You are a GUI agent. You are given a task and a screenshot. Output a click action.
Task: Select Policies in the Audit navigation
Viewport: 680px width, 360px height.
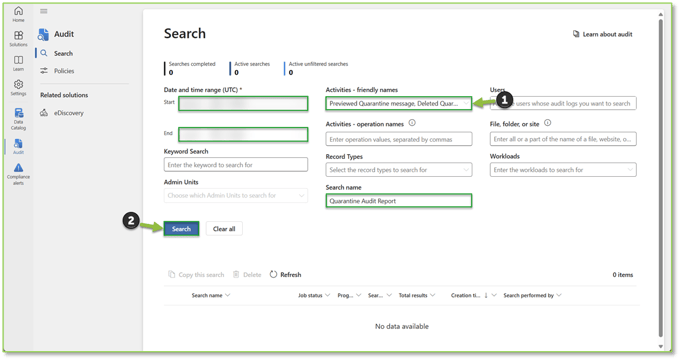point(64,71)
